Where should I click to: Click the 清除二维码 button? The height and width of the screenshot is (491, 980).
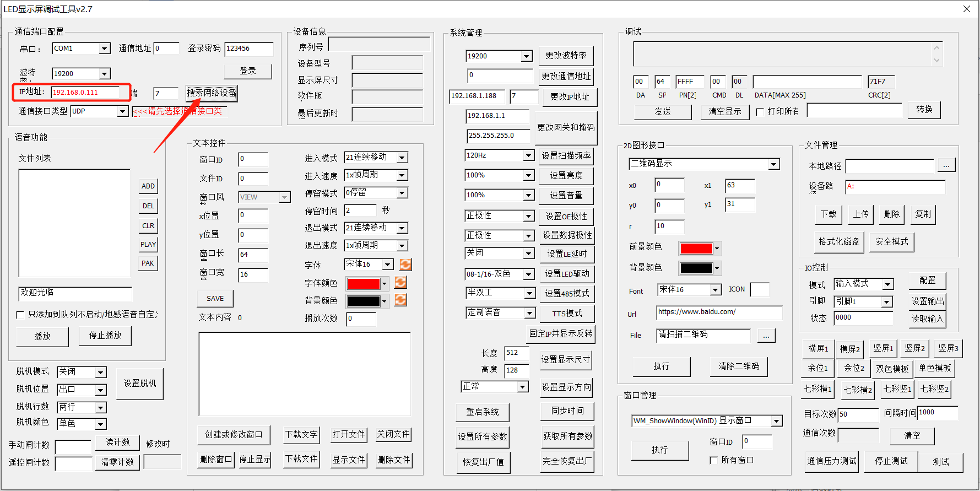[739, 366]
